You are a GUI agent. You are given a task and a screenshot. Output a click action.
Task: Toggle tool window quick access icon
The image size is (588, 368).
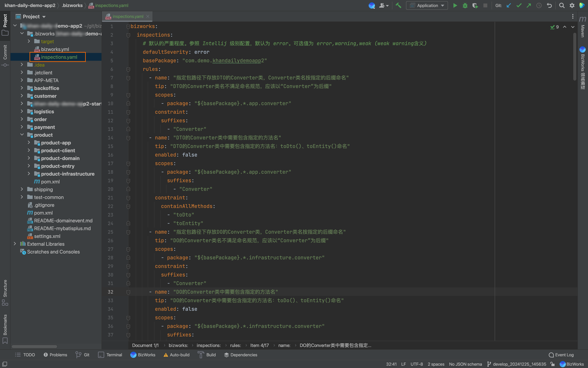click(x=5, y=364)
